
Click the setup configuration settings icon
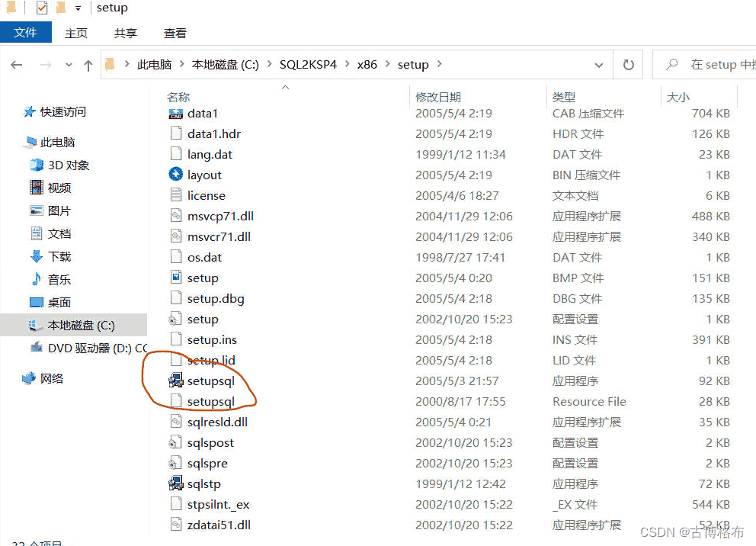click(x=175, y=319)
